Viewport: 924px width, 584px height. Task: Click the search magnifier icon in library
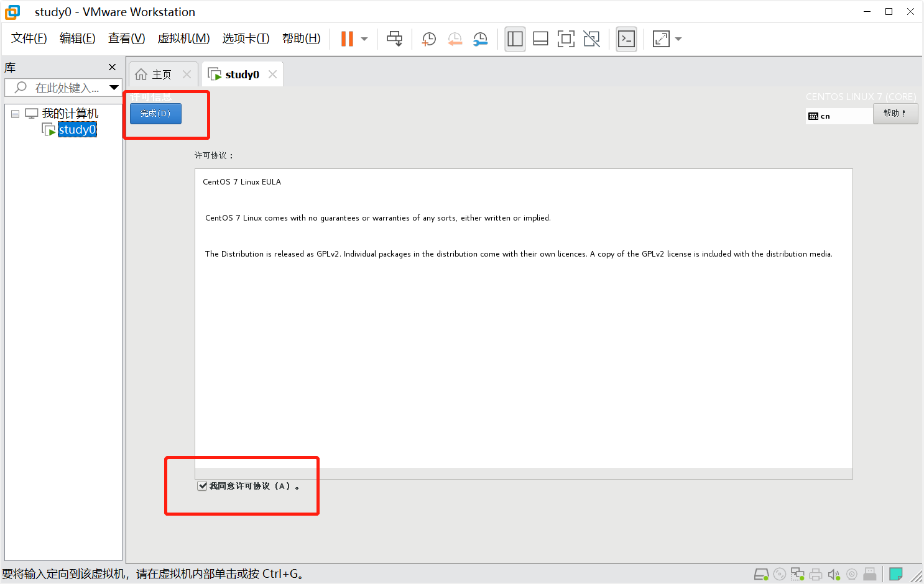tap(21, 87)
